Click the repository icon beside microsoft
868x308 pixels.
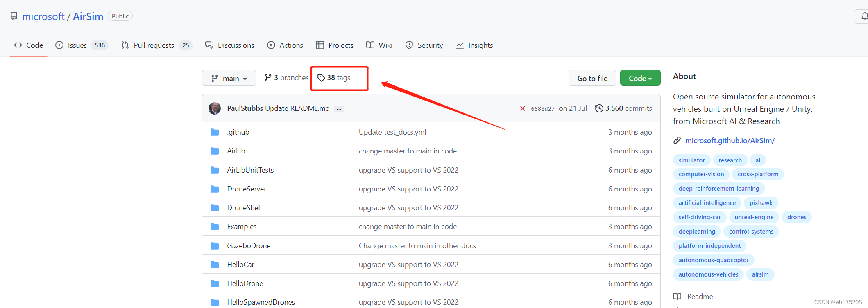coord(14,16)
